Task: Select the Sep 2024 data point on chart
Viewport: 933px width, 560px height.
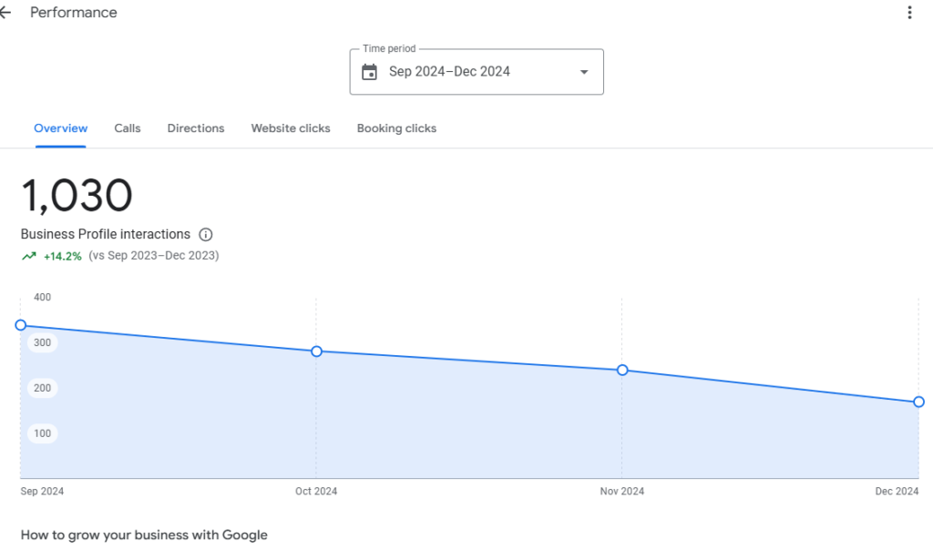Action: coord(21,325)
